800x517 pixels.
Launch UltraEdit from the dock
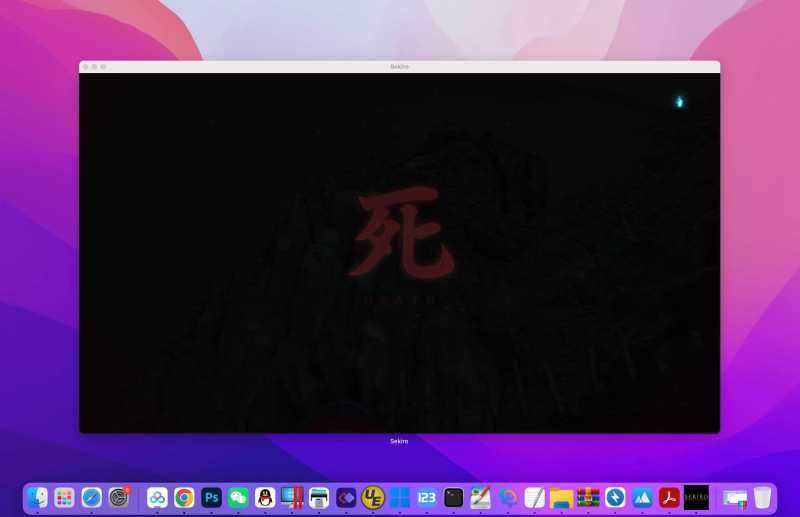(373, 498)
